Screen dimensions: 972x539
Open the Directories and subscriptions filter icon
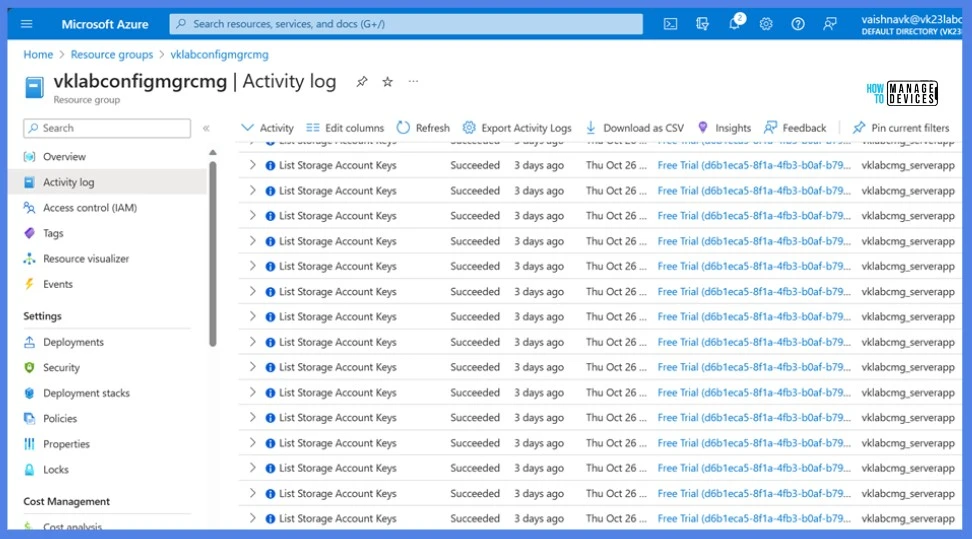tap(702, 24)
